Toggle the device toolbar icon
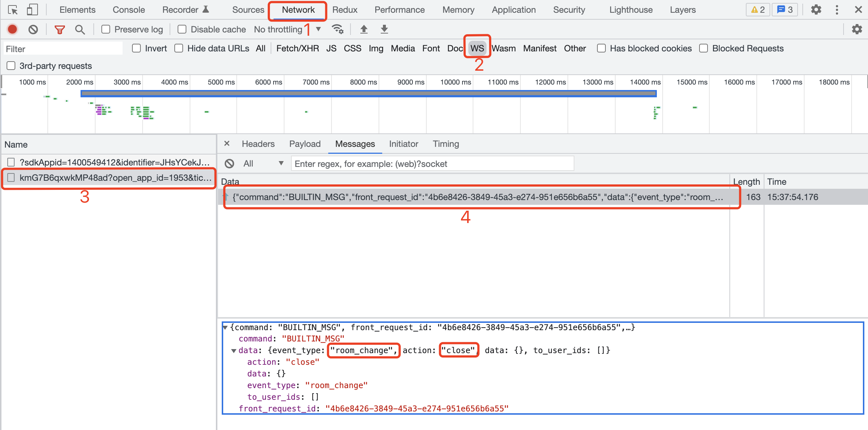868x430 pixels. [32, 10]
